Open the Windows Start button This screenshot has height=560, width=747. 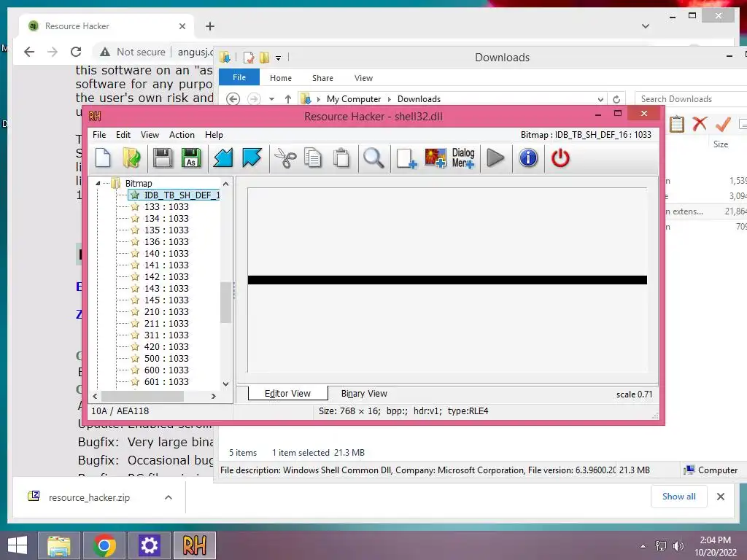pyautogui.click(x=18, y=545)
